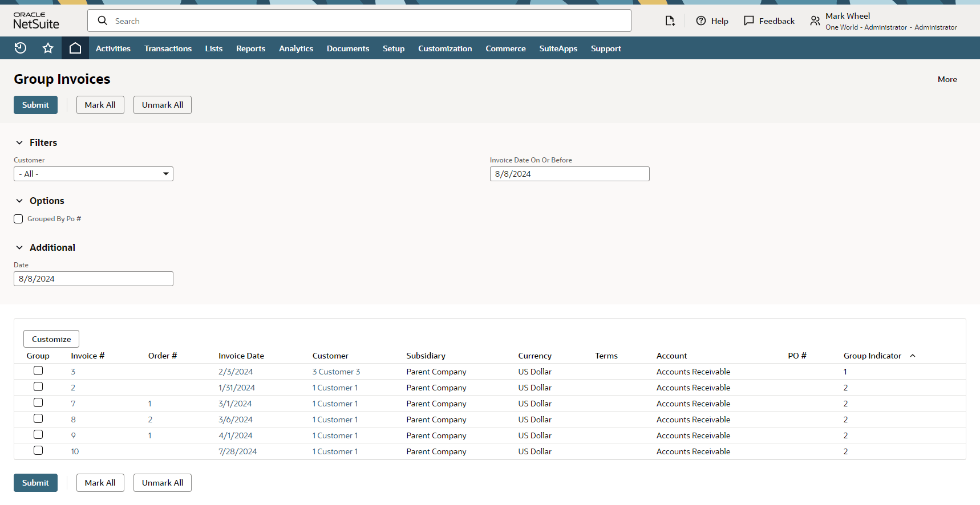Open the Customization menu
This screenshot has width=980, height=505.
pos(445,48)
